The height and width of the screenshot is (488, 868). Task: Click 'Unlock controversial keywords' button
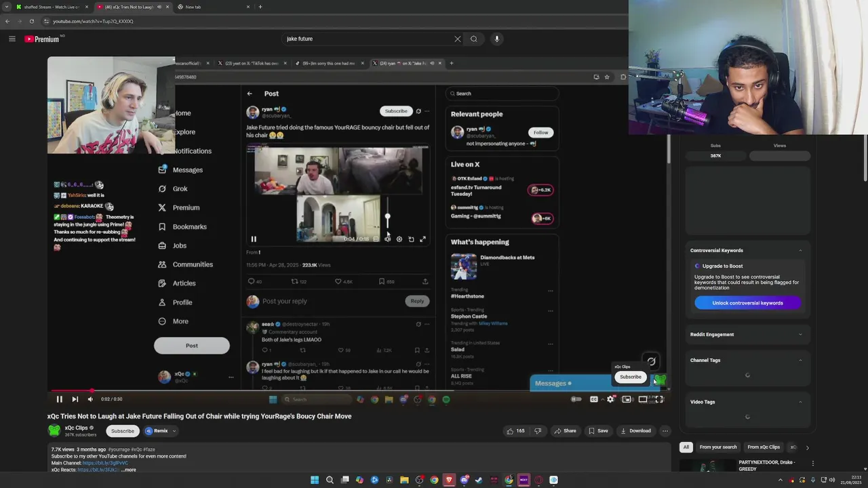747,303
